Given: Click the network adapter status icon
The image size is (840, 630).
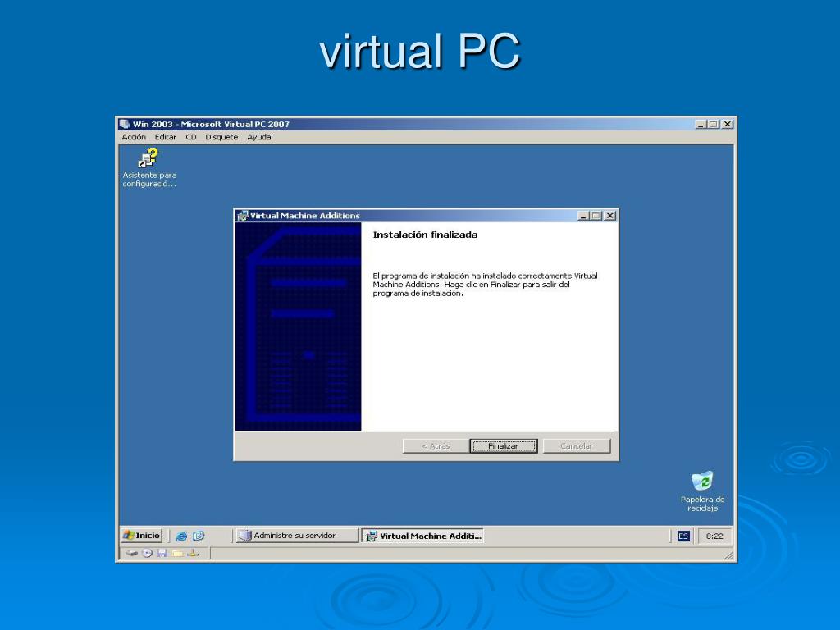Looking at the screenshot, I should point(193,553).
